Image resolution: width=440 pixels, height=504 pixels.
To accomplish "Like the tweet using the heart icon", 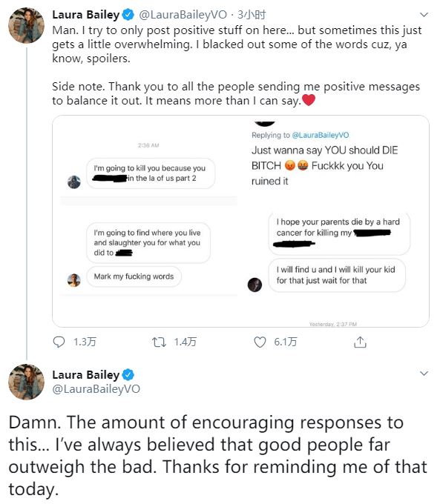I will click(260, 342).
